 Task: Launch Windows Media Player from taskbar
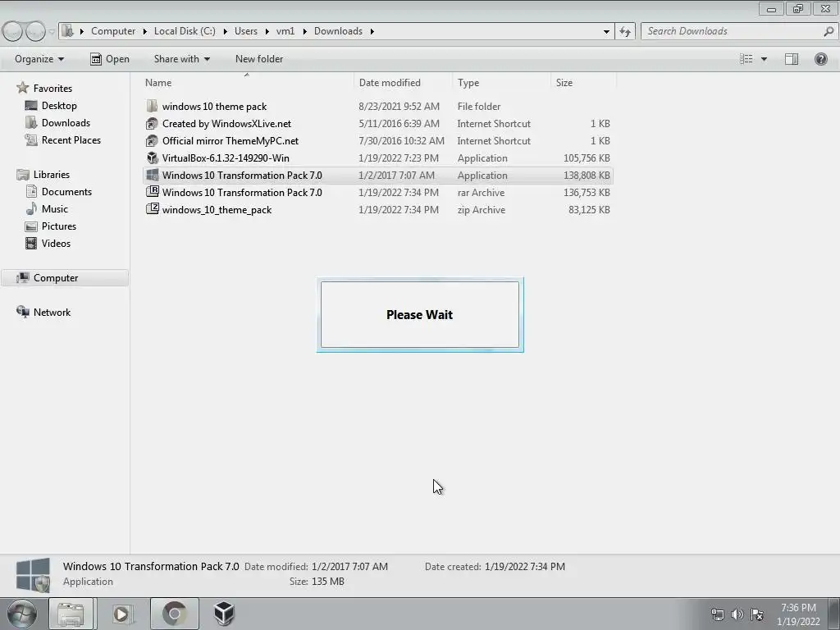coord(122,614)
